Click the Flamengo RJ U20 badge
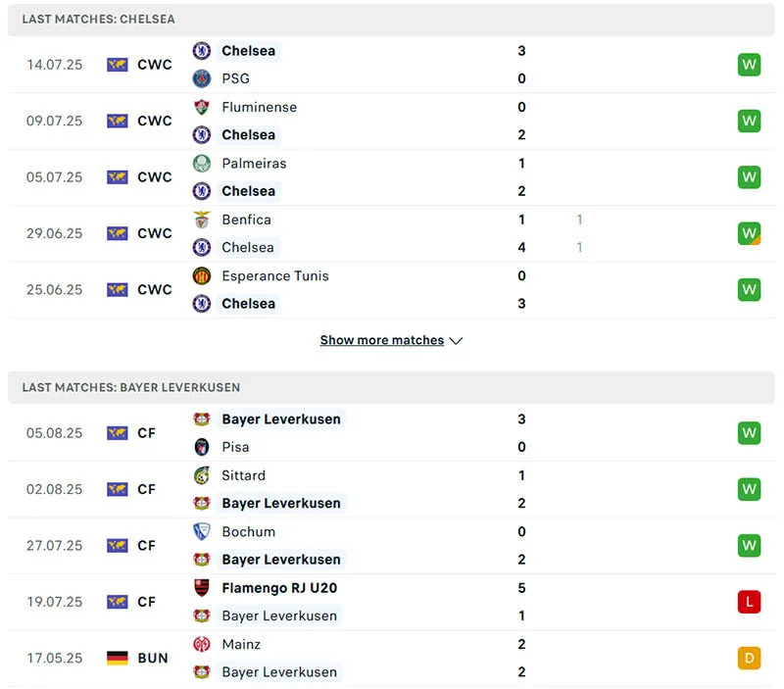784x689 pixels. pos(202,588)
